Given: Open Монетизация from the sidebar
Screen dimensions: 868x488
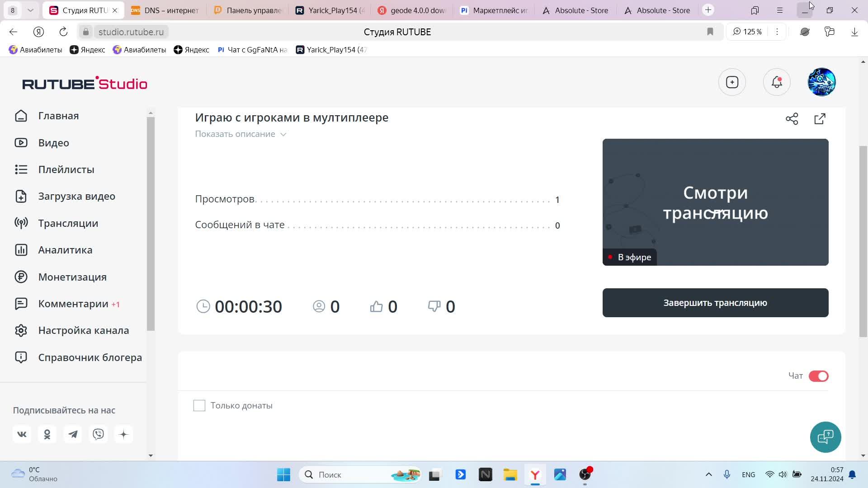Looking at the screenshot, I should [72, 277].
